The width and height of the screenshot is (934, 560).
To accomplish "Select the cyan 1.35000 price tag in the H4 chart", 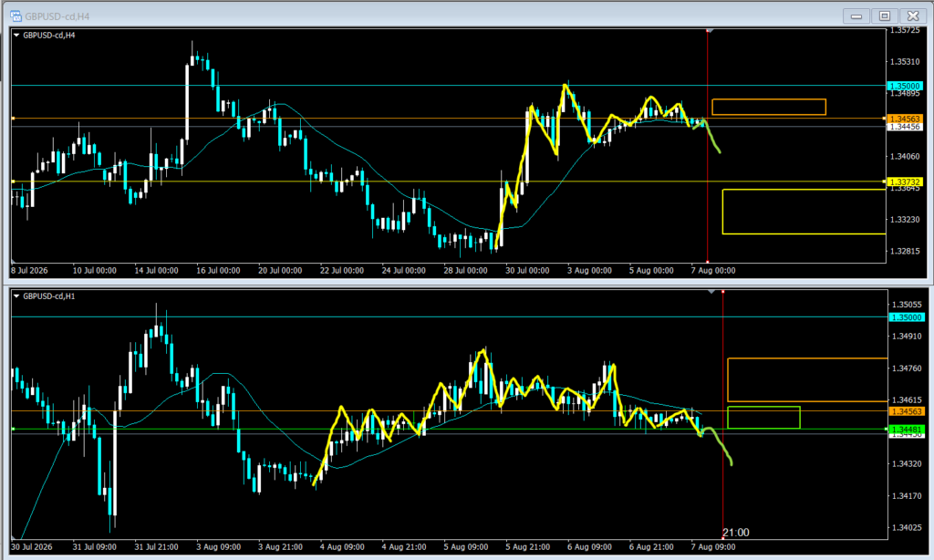I will (905, 86).
